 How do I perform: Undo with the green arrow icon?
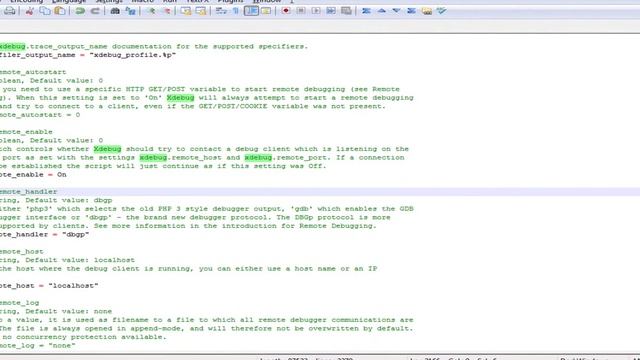pyautogui.click(x=80, y=11)
